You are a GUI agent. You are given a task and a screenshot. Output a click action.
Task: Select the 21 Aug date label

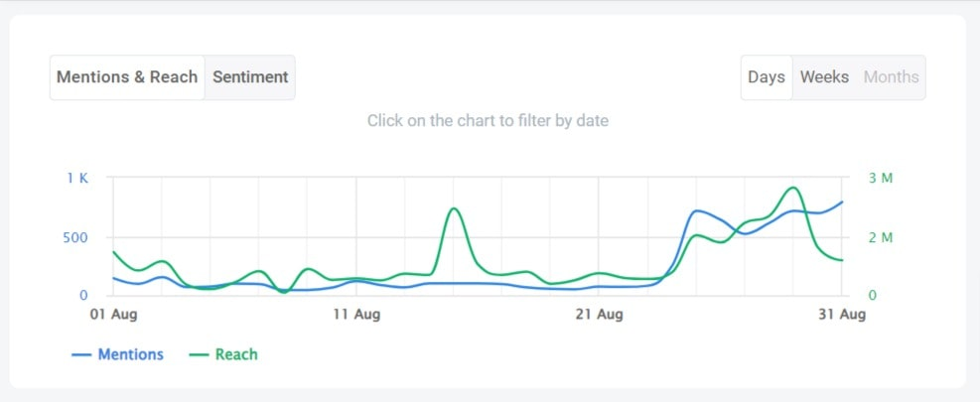(x=598, y=315)
